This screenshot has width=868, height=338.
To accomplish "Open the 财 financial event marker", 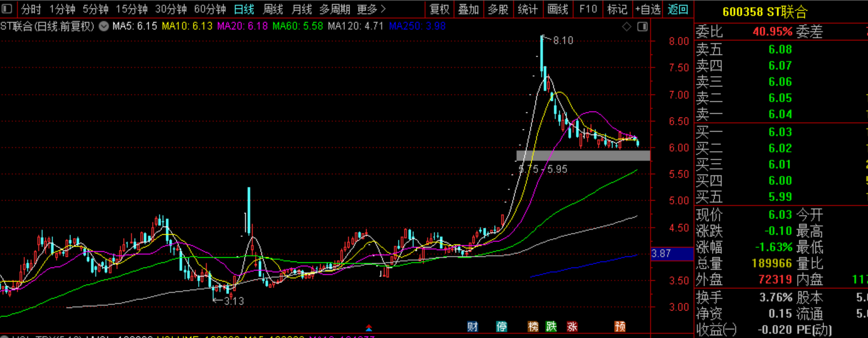I will click(x=473, y=327).
